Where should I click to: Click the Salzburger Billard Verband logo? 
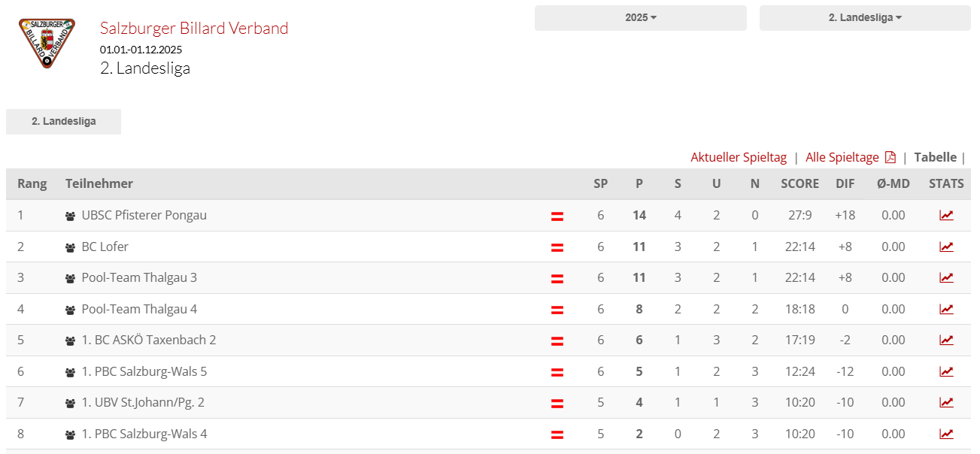tap(47, 43)
